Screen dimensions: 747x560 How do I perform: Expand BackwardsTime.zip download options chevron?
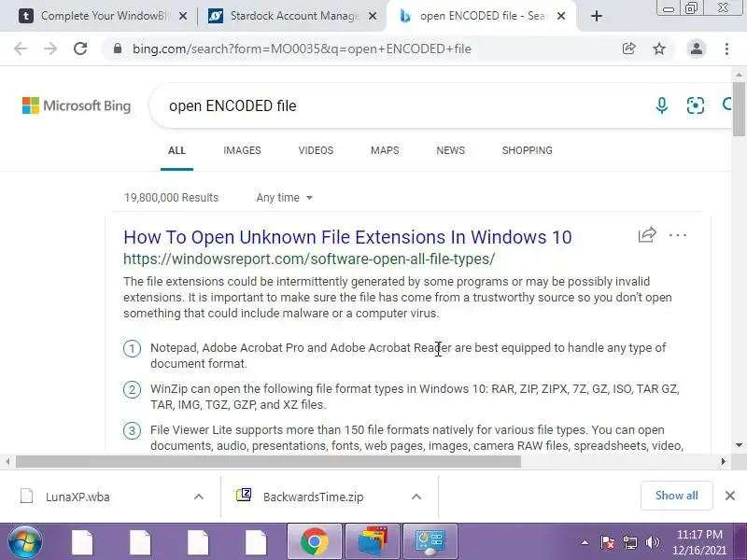click(x=416, y=497)
